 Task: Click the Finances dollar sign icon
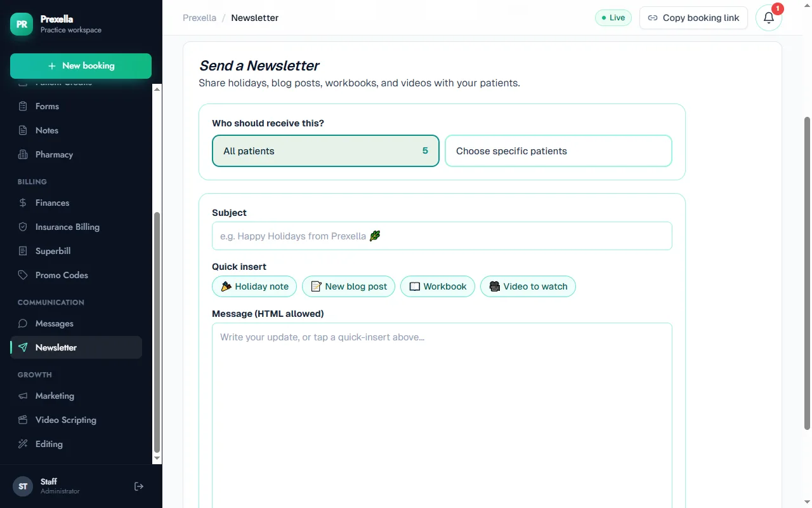(23, 203)
